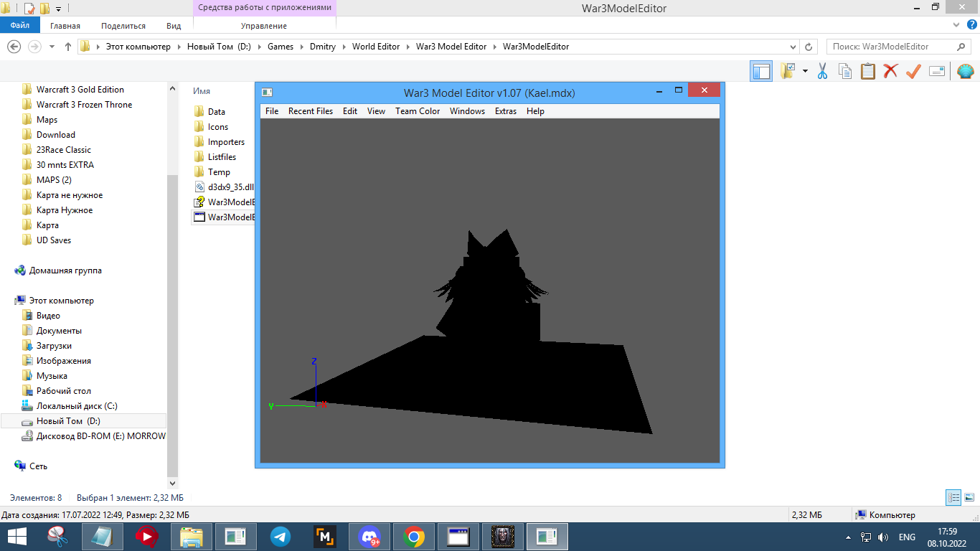Open Snipping Tool from the taskbar
This screenshot has width=980, height=551.
click(x=58, y=537)
